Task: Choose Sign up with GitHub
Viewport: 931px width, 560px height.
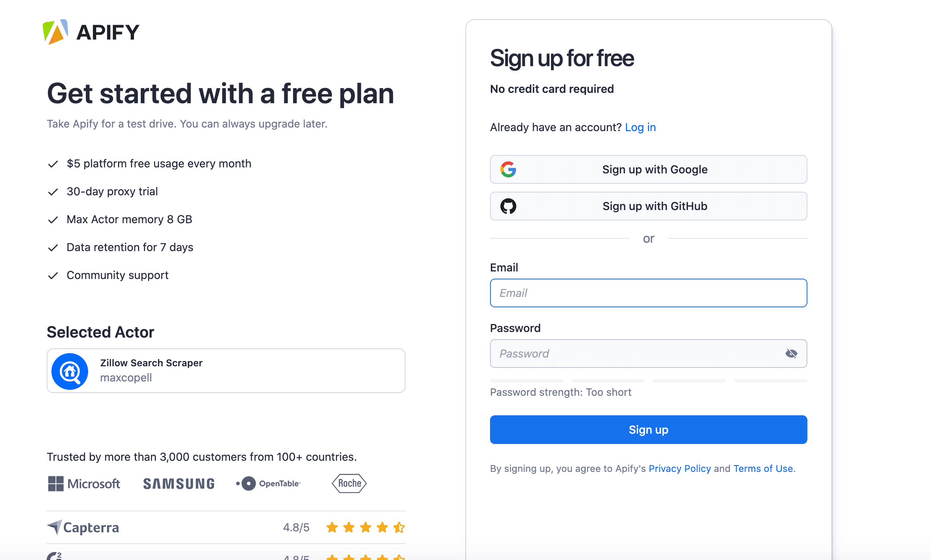Action: (x=648, y=206)
